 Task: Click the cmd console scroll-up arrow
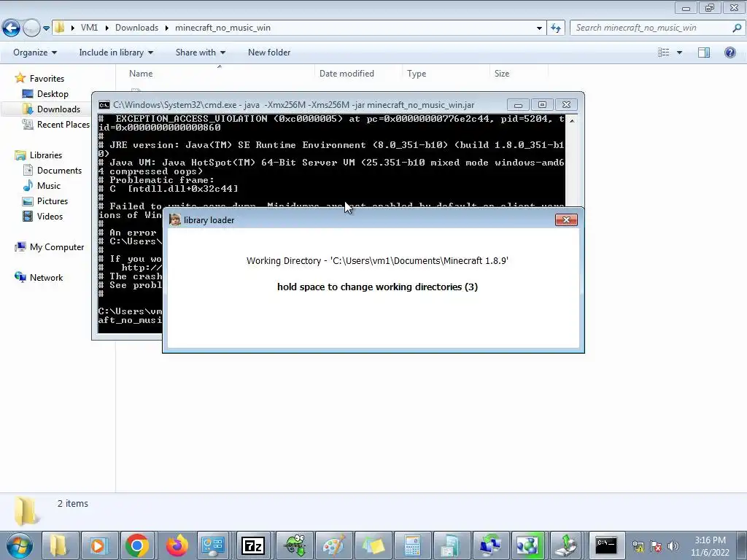click(572, 120)
